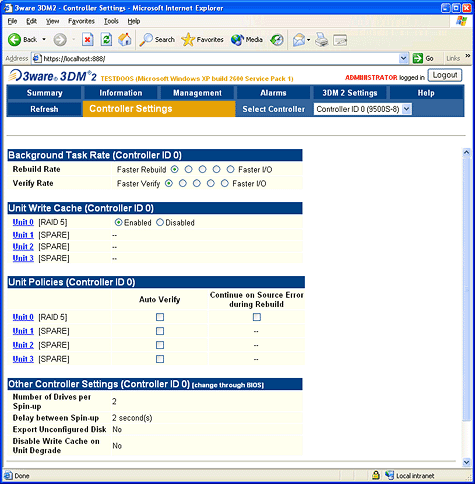Click the Edit page icon beside Print
This screenshot has width=475, height=484.
click(x=340, y=40)
